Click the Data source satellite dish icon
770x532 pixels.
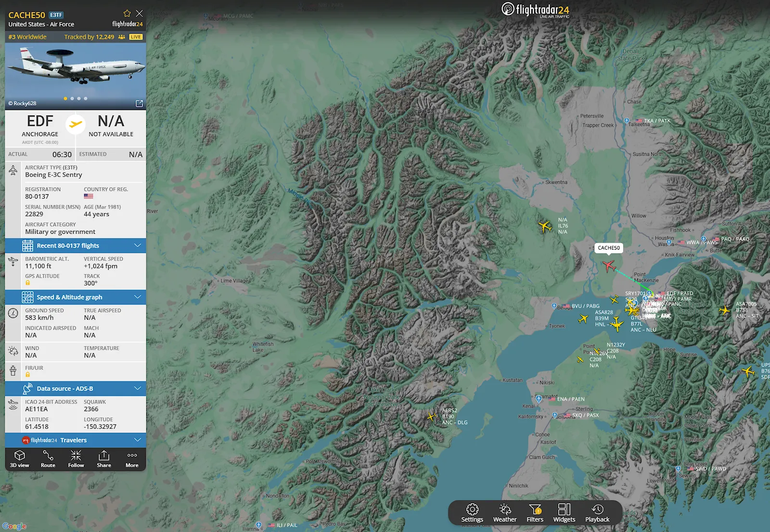click(27, 389)
